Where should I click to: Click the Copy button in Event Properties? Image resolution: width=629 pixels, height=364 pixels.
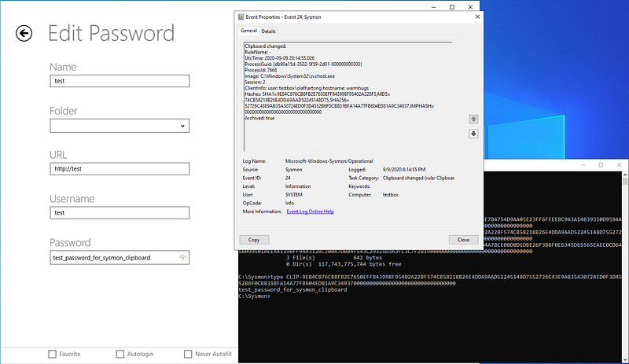coord(254,240)
